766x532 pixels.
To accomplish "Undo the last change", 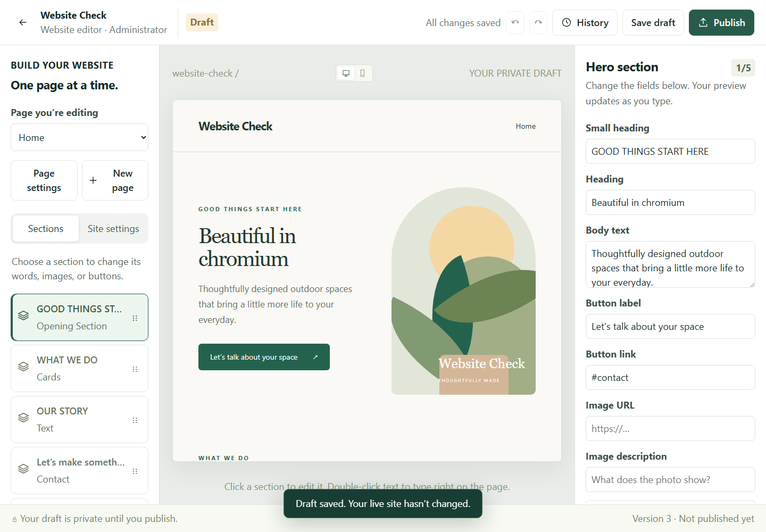I will tap(515, 22).
